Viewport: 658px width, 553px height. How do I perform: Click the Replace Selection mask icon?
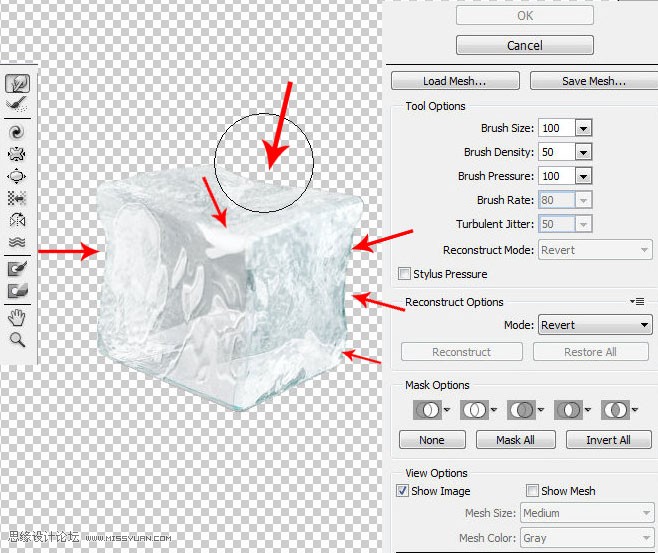coord(427,410)
